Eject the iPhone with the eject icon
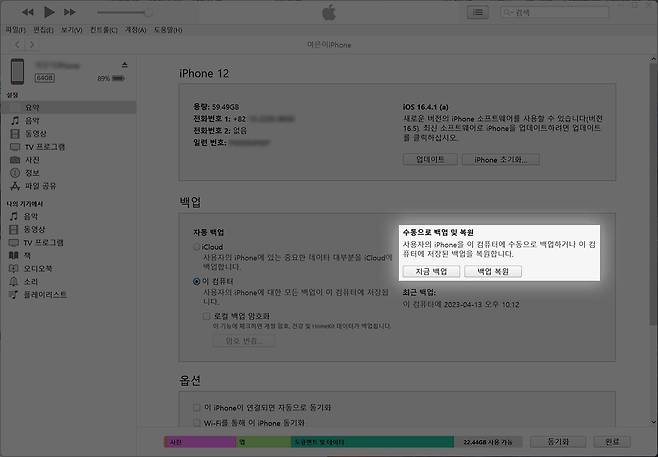 click(125, 65)
